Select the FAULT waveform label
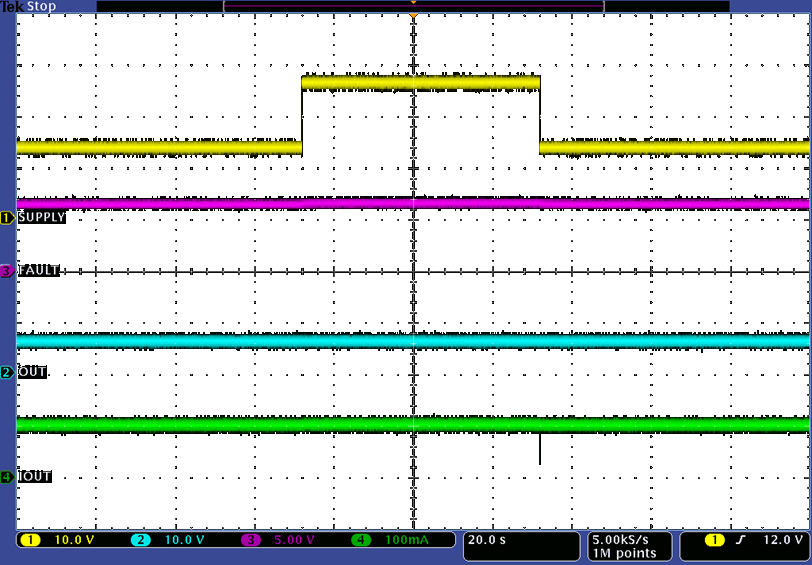 click(x=39, y=270)
